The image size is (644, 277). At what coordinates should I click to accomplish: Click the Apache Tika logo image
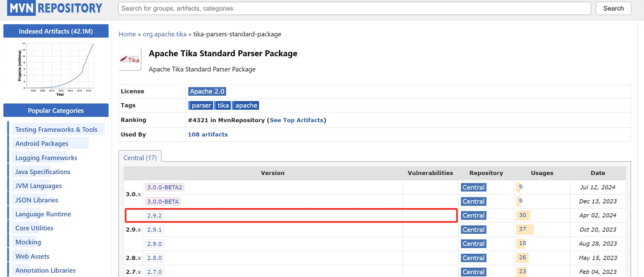tap(130, 59)
